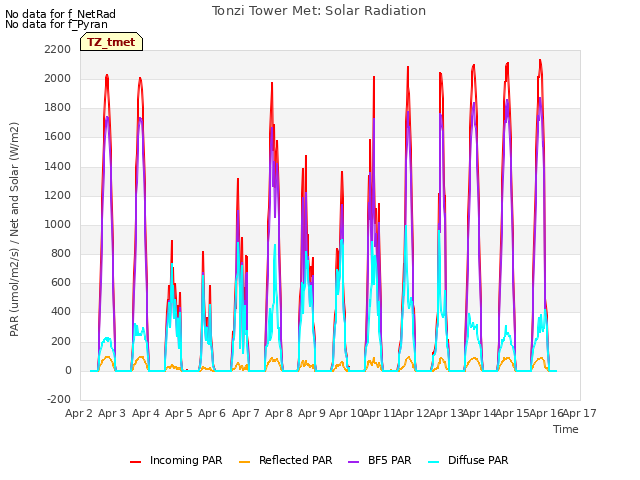The width and height of the screenshot is (640, 480).
Task: Click the y-axis tick label 600
Action: (61, 282)
